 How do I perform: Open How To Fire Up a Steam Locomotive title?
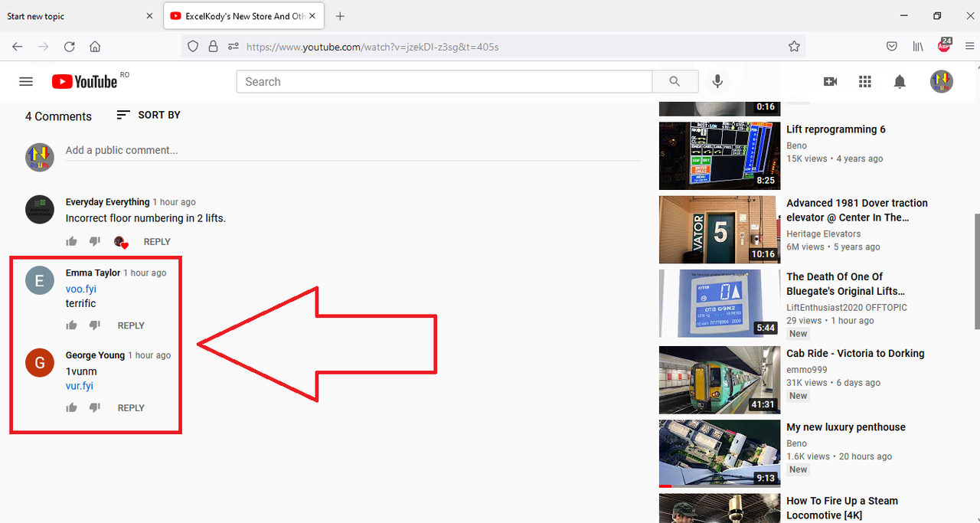[x=842, y=508]
